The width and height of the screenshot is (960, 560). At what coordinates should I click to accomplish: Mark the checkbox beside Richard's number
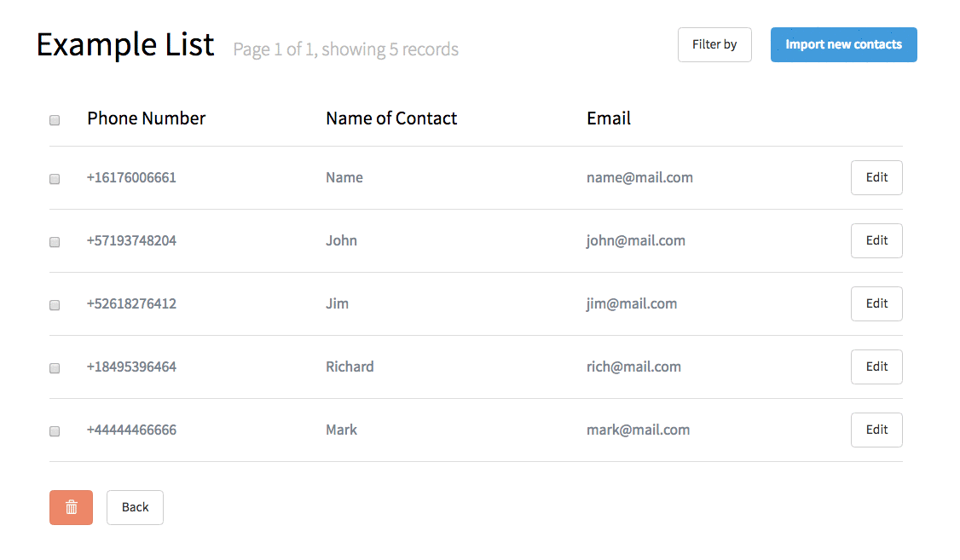(x=55, y=368)
